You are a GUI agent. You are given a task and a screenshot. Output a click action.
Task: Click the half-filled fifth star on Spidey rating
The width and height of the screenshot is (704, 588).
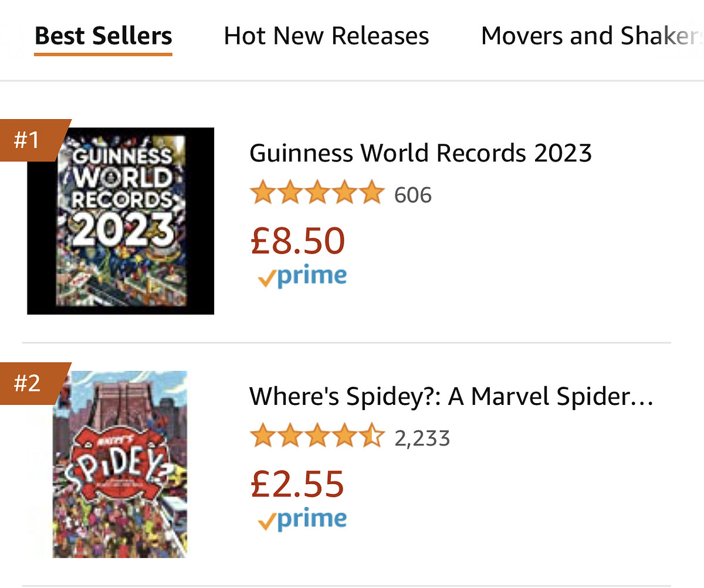pyautogui.click(x=373, y=437)
